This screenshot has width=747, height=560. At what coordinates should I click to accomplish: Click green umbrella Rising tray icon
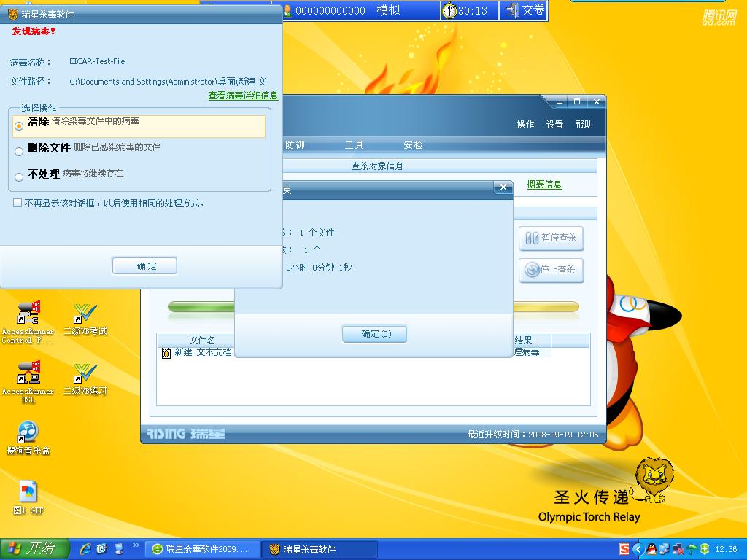click(692, 549)
